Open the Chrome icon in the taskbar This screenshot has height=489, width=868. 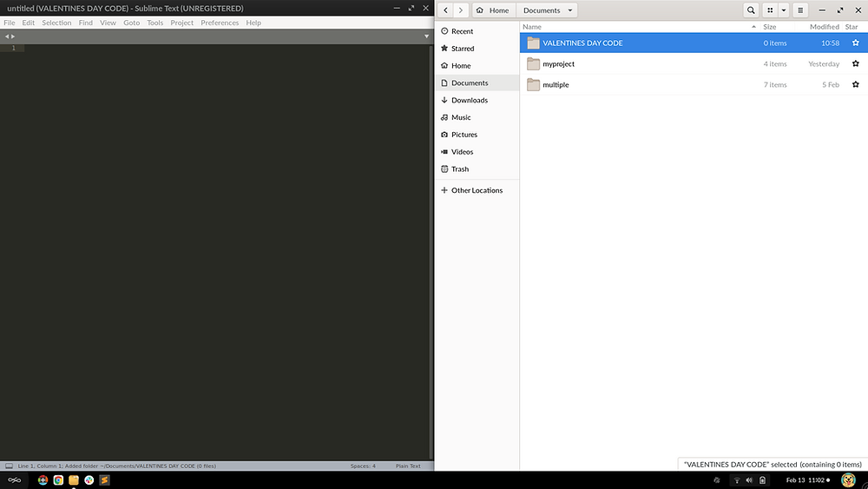click(x=58, y=480)
